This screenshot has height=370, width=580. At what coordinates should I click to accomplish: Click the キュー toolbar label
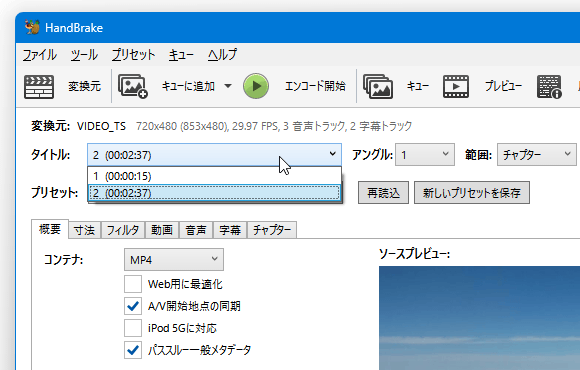(418, 87)
